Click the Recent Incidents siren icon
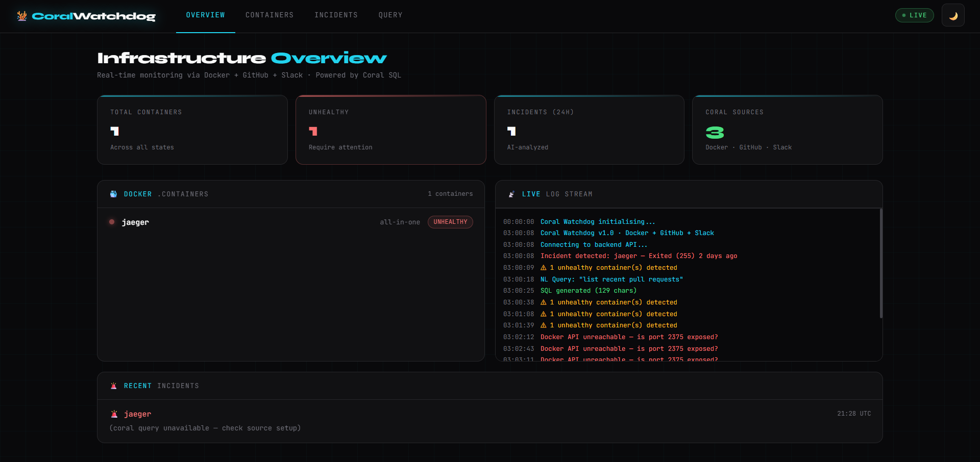980x462 pixels. coord(113,386)
